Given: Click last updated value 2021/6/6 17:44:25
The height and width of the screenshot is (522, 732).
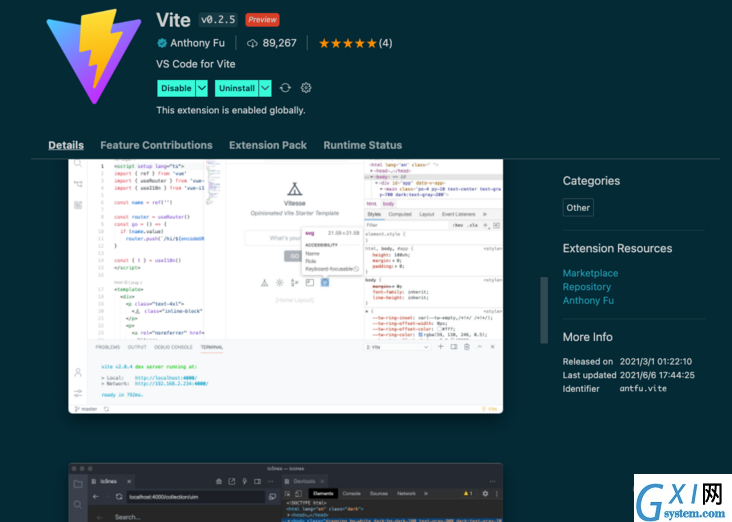Looking at the screenshot, I should tap(657, 375).
